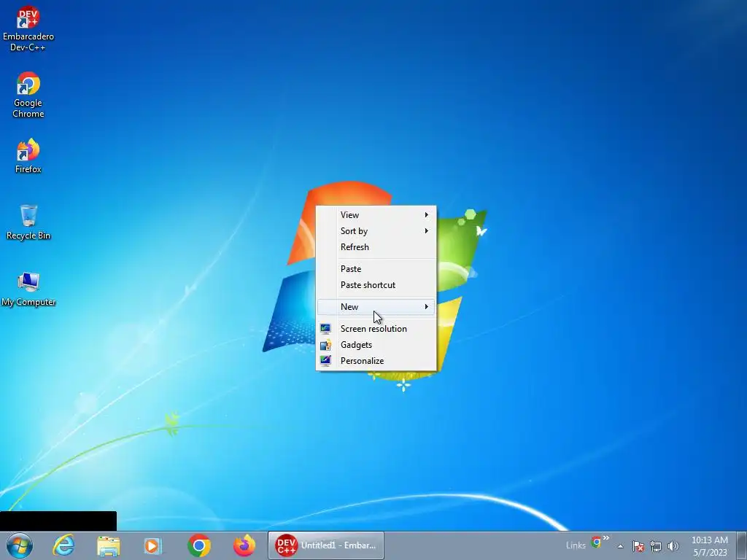The height and width of the screenshot is (560, 747).
Task: Select the Recycle Bin desktop icon
Action: pyautogui.click(x=28, y=222)
